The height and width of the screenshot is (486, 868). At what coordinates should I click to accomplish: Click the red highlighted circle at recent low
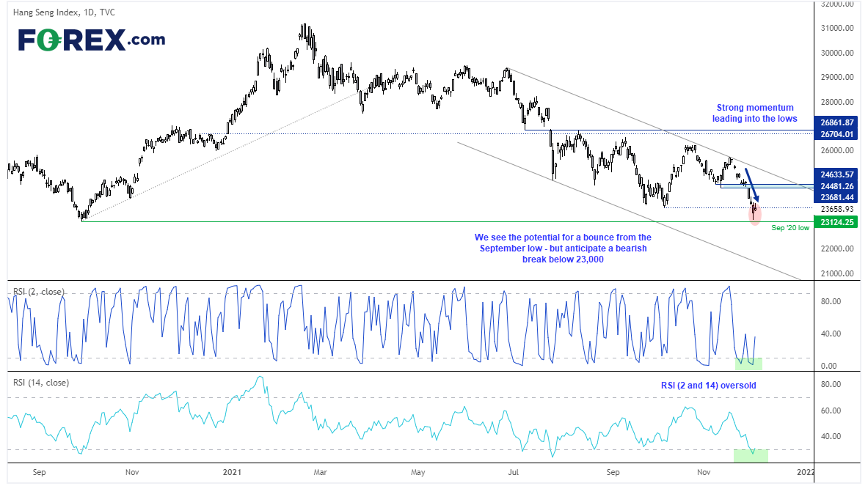point(756,213)
